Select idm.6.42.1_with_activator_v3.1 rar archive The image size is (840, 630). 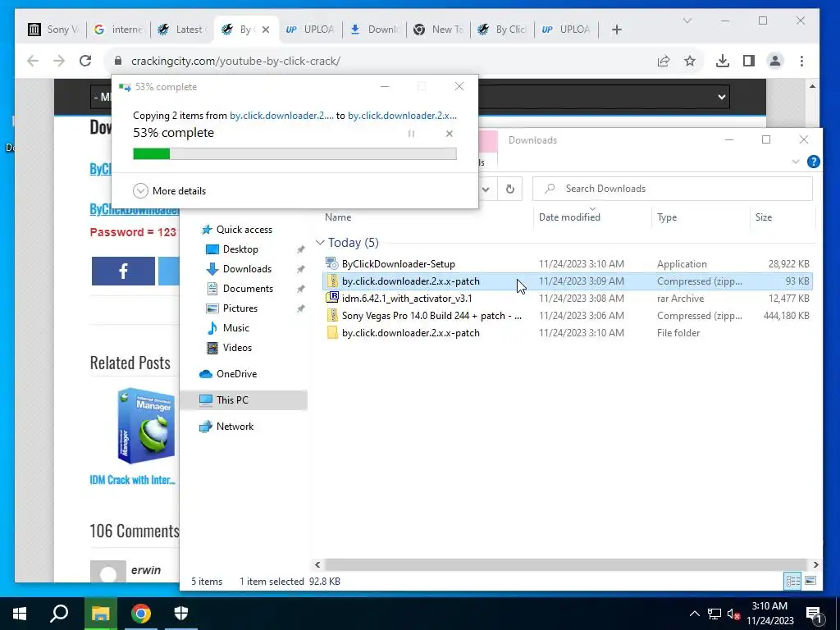pyautogui.click(x=407, y=299)
